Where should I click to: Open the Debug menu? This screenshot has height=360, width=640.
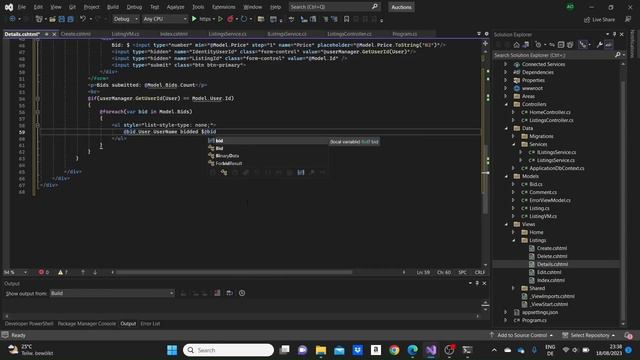pos(134,7)
